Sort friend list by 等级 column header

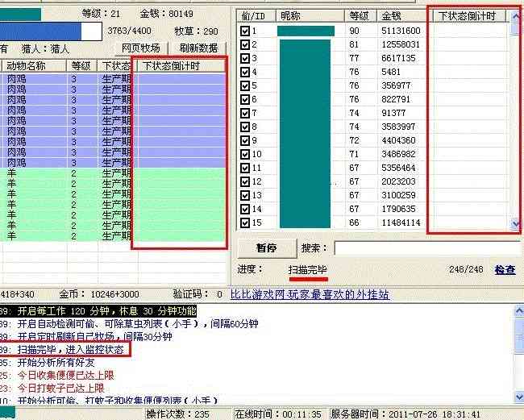pos(360,15)
